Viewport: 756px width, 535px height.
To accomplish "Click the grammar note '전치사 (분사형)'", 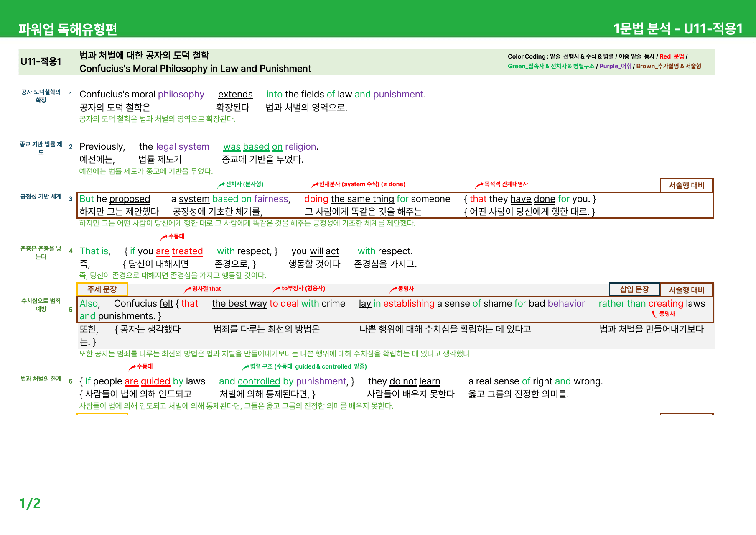I will 244,184.
